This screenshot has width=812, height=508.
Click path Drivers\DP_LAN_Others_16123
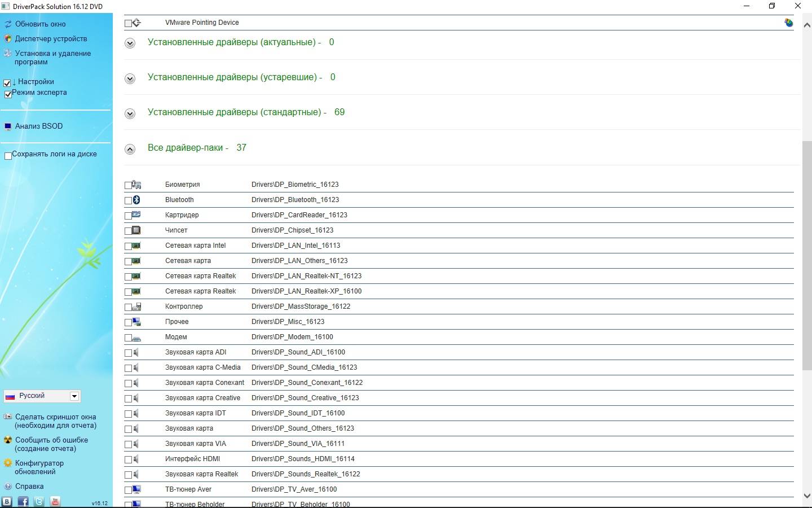(299, 261)
